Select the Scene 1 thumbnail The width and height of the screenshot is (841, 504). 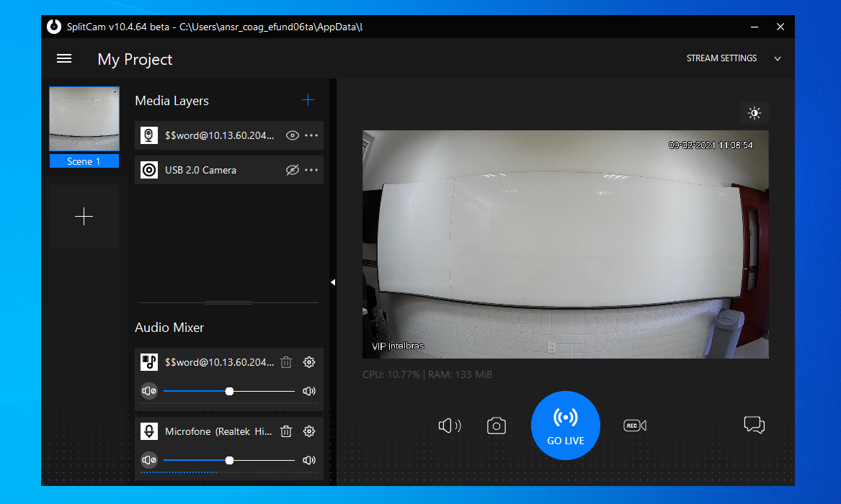84,120
